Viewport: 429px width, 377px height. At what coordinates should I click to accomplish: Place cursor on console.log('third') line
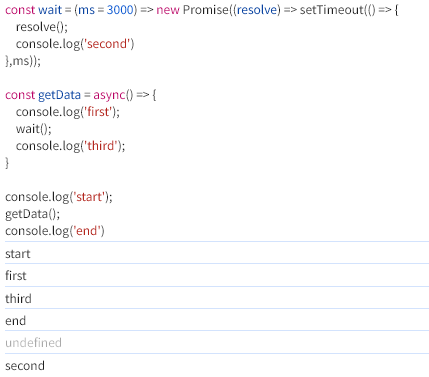pyautogui.click(x=70, y=146)
